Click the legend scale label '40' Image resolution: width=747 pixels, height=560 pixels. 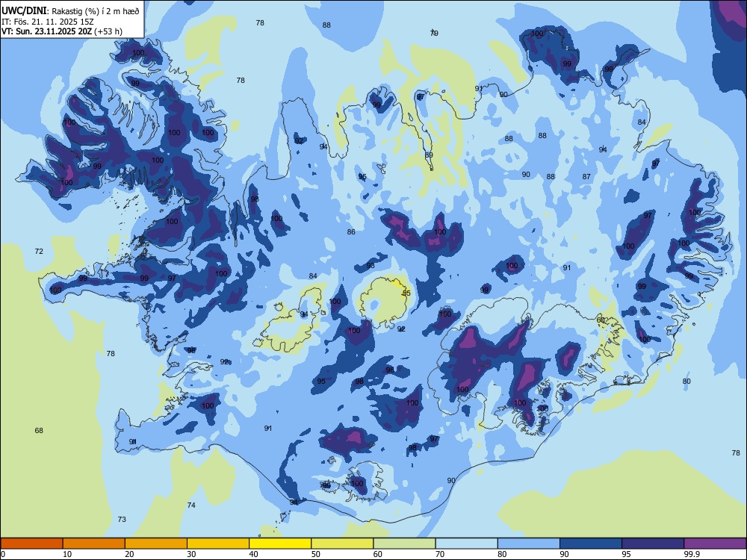pos(253,554)
